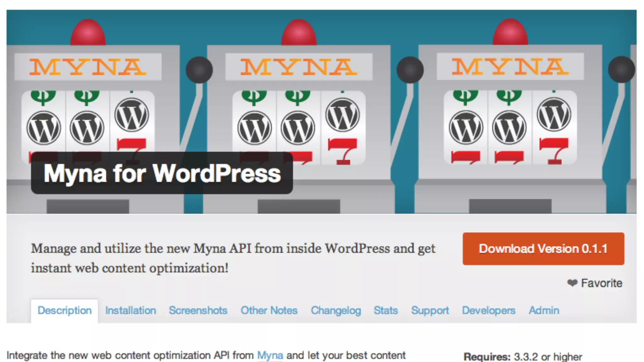Switch to the Screenshots tab

198,310
